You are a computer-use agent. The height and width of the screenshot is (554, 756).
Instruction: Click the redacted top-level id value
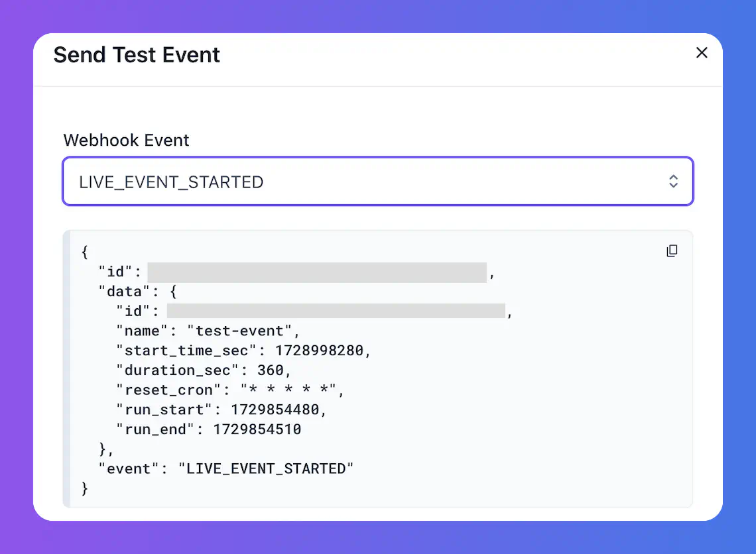click(317, 272)
